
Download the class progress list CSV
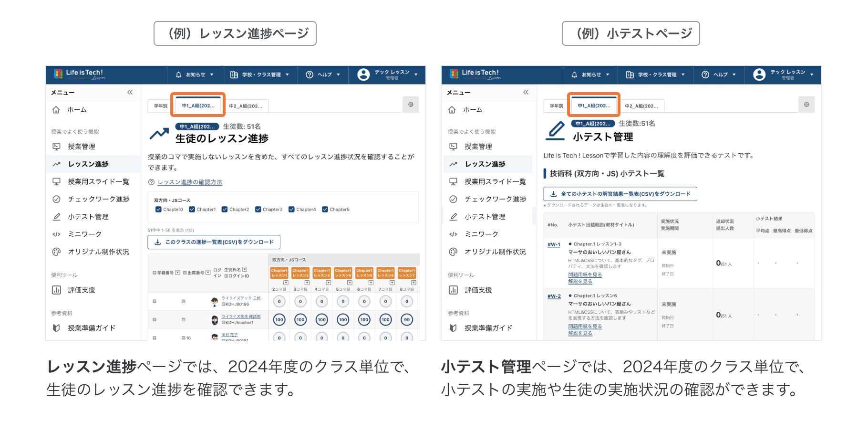click(x=214, y=242)
